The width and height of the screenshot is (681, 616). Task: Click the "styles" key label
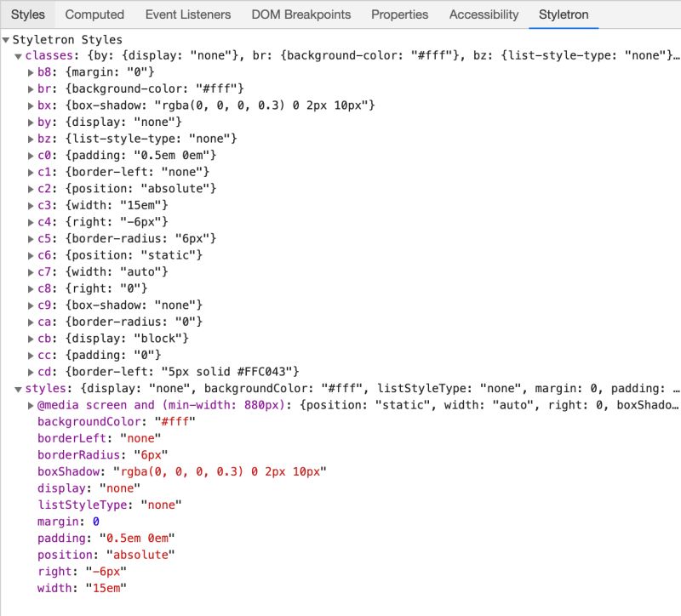point(46,389)
